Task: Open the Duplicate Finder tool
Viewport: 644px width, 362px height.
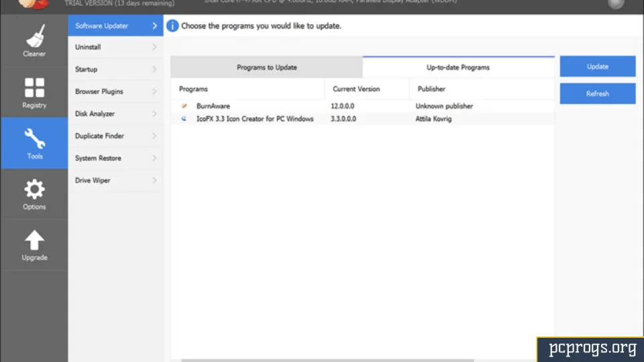Action: click(x=115, y=136)
